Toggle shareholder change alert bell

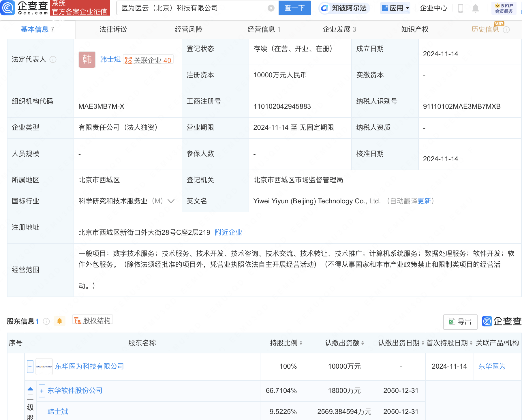coord(59,321)
